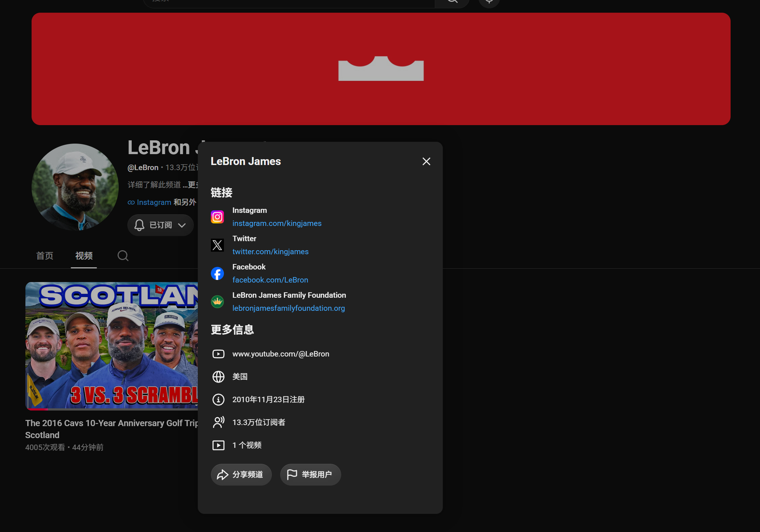Select the 13.3万位订阅者 text in dialog
760x532 pixels.
pos(259,422)
